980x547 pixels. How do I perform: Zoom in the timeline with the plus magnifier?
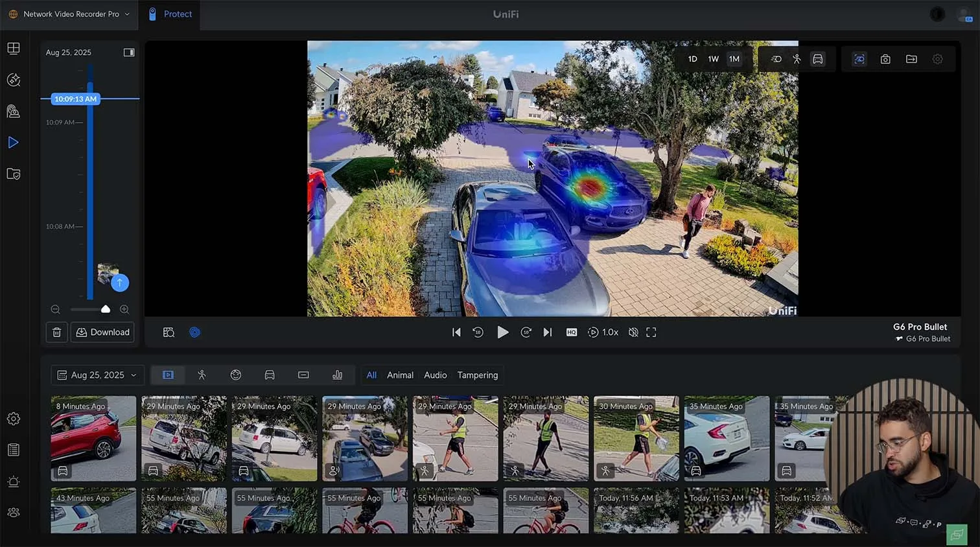(x=124, y=310)
